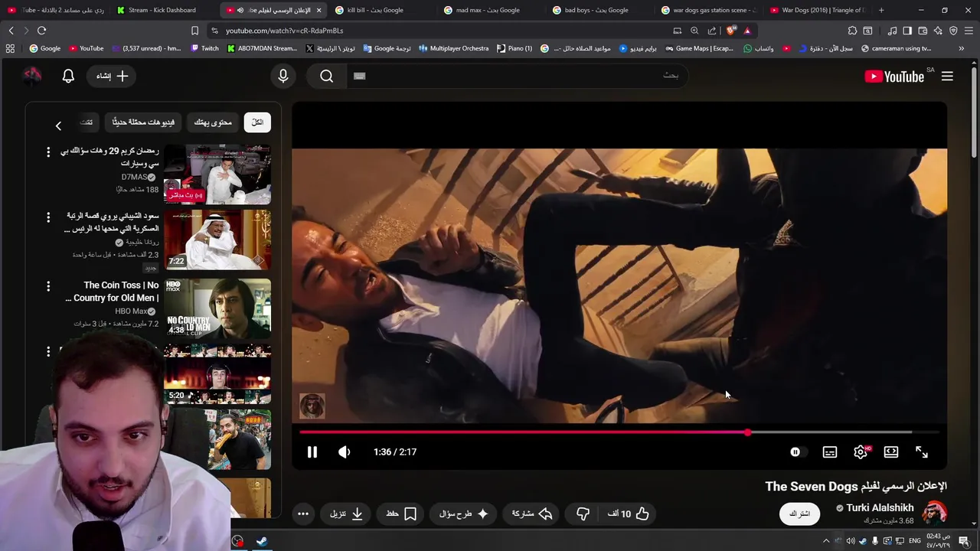Image resolution: width=980 pixels, height=551 pixels.
Task: Open the D7MAS live stream thumbnail
Action: click(217, 174)
